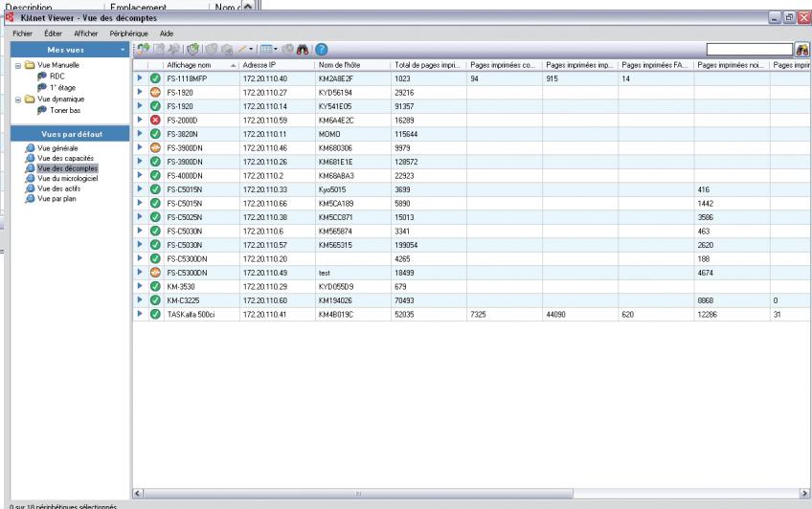Open Vue du micrologiciel
Screen dimensions: 812x509
point(67,179)
